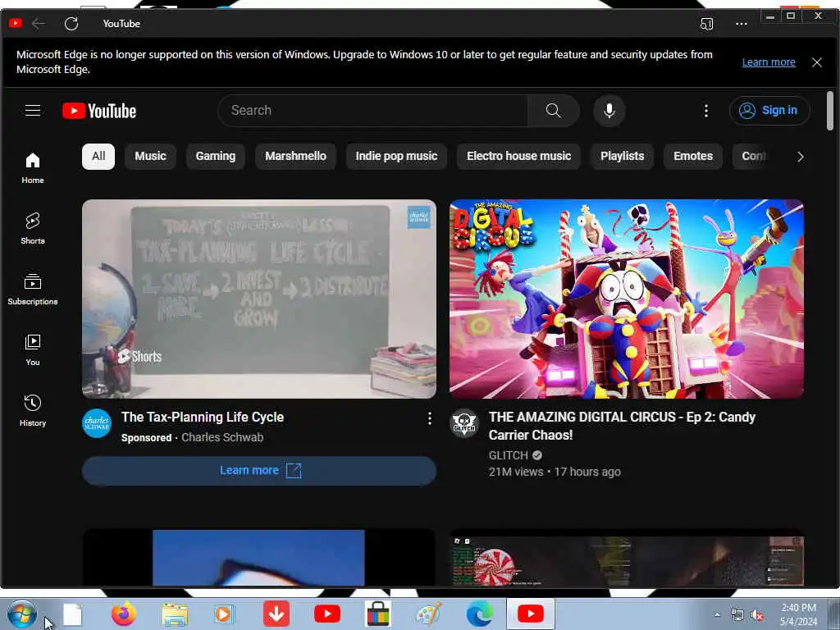Viewport: 840px width, 630px height.
Task: Select the Emotes filter chip
Action: [x=693, y=157]
